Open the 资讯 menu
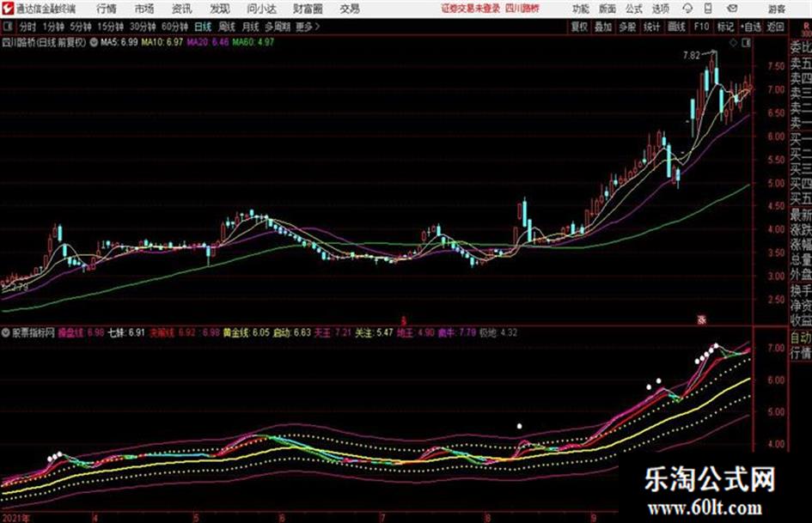 point(182,9)
